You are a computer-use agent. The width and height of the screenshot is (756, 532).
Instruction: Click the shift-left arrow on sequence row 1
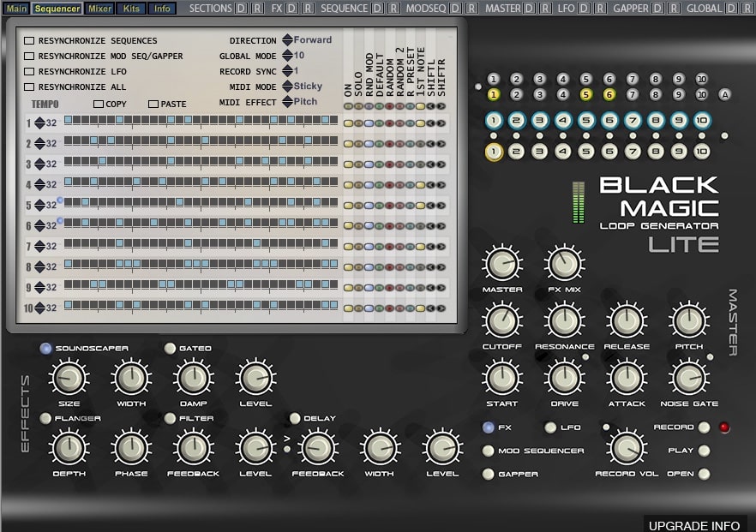pos(431,123)
